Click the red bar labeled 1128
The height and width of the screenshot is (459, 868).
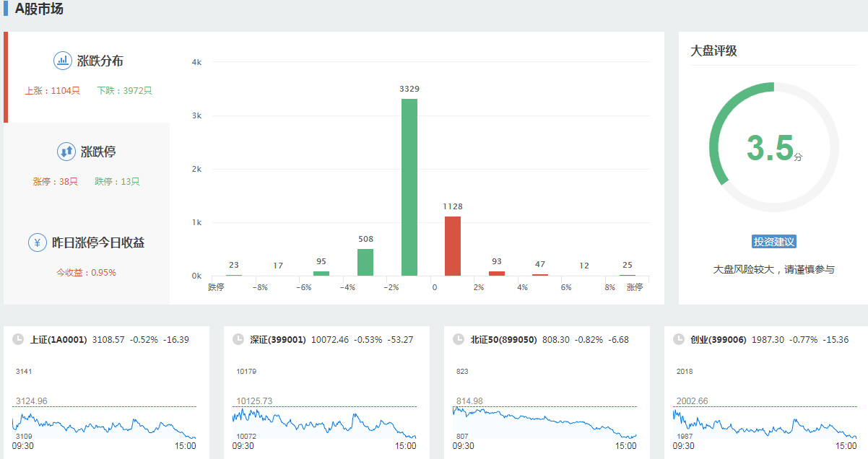coord(453,246)
